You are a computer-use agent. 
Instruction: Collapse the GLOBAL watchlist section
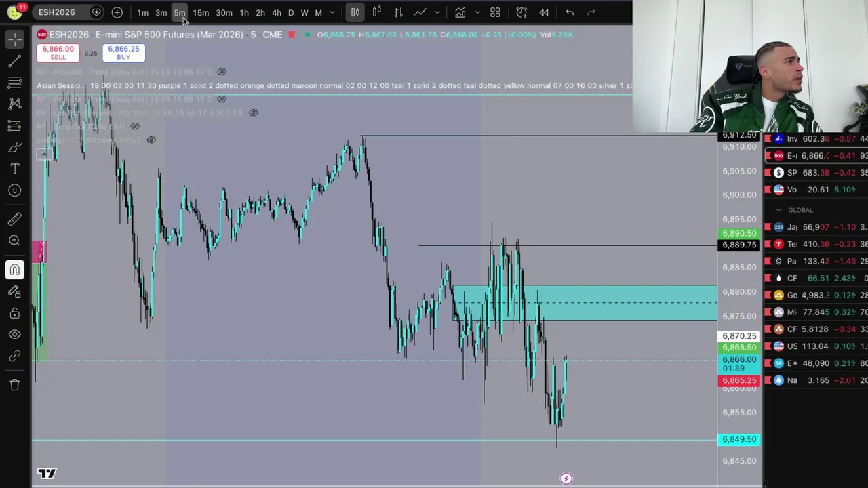tap(778, 210)
